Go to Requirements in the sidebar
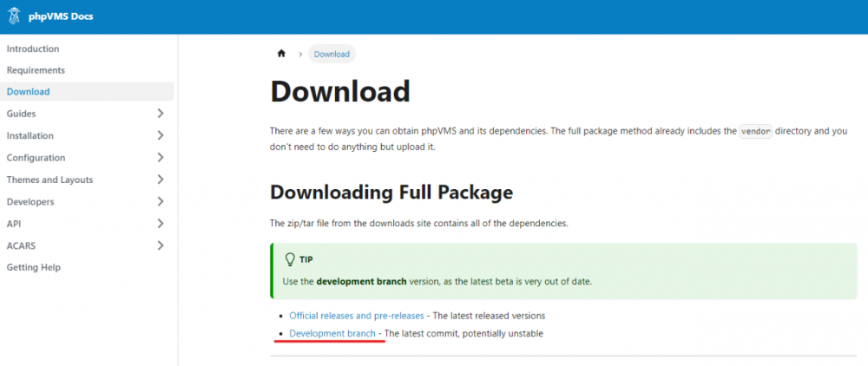The height and width of the screenshot is (366, 868). tap(36, 70)
